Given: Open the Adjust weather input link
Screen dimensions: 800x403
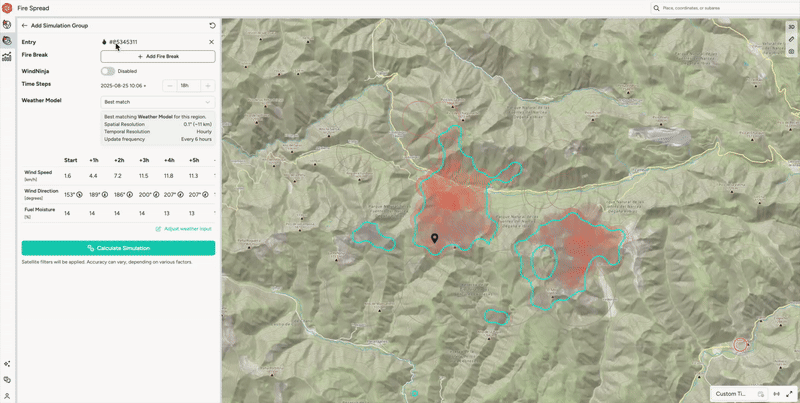Looking at the screenshot, I should click(x=184, y=229).
